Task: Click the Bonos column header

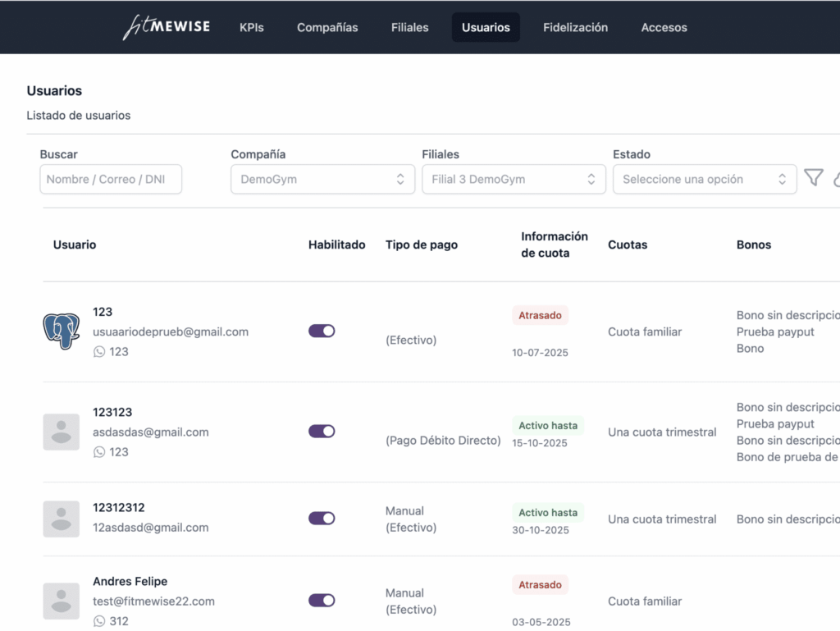Action: (754, 245)
